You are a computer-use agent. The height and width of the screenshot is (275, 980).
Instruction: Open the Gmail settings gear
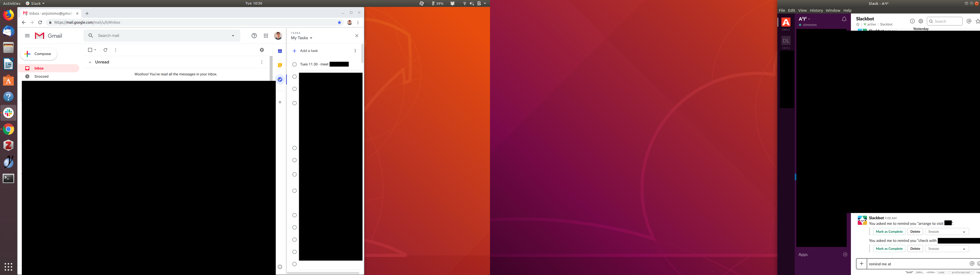click(x=262, y=50)
